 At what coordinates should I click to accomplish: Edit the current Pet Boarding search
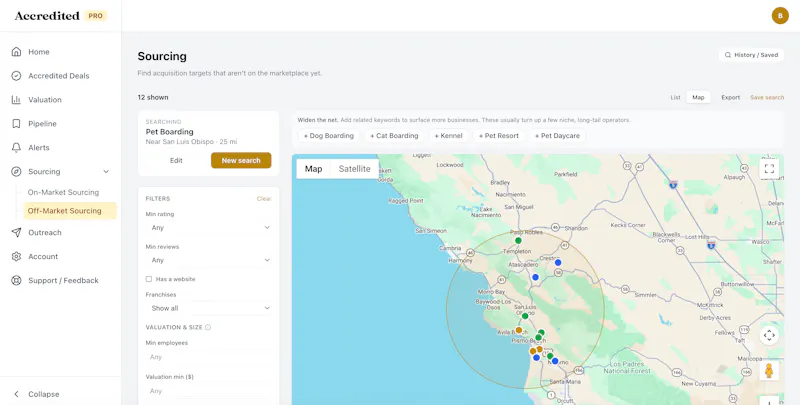click(176, 160)
